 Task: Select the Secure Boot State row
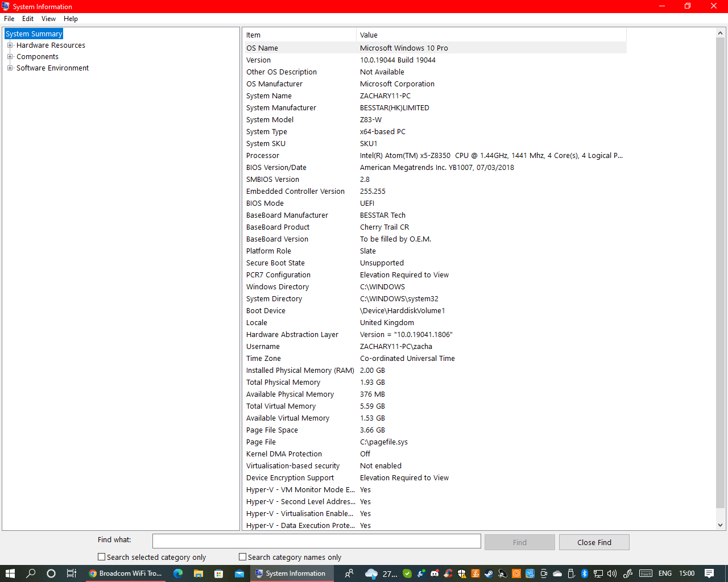[436, 263]
